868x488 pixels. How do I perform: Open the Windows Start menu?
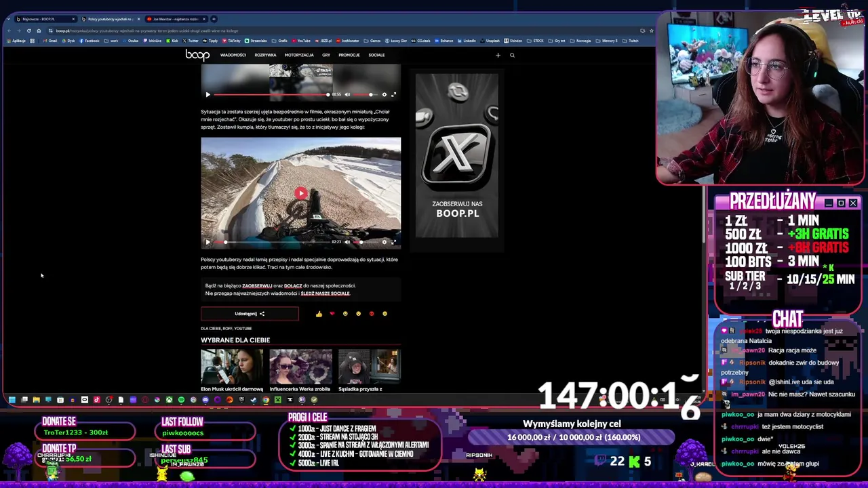[x=12, y=400]
